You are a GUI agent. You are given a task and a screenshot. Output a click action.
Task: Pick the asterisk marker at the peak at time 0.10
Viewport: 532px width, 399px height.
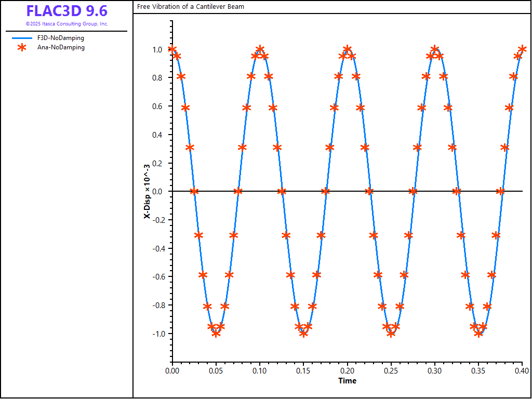260,49
